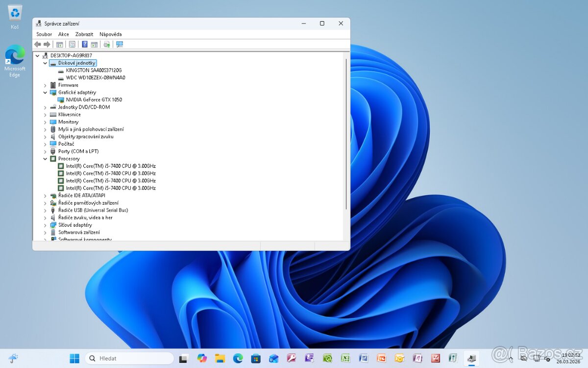Expand the Síťové adaptéry category
The image size is (588, 368).
(45, 225)
